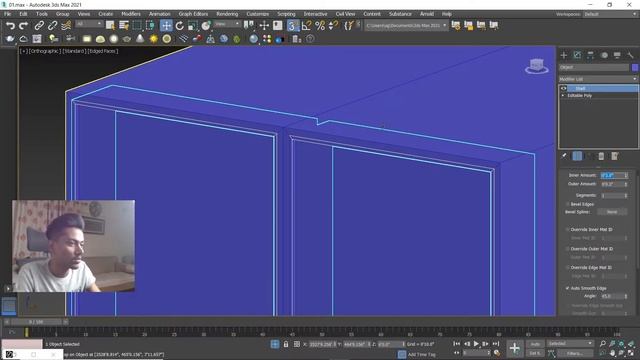Image resolution: width=640 pixels, height=360 pixels.
Task: Open the reference coordinate system View dropdown
Action: (x=227, y=24)
